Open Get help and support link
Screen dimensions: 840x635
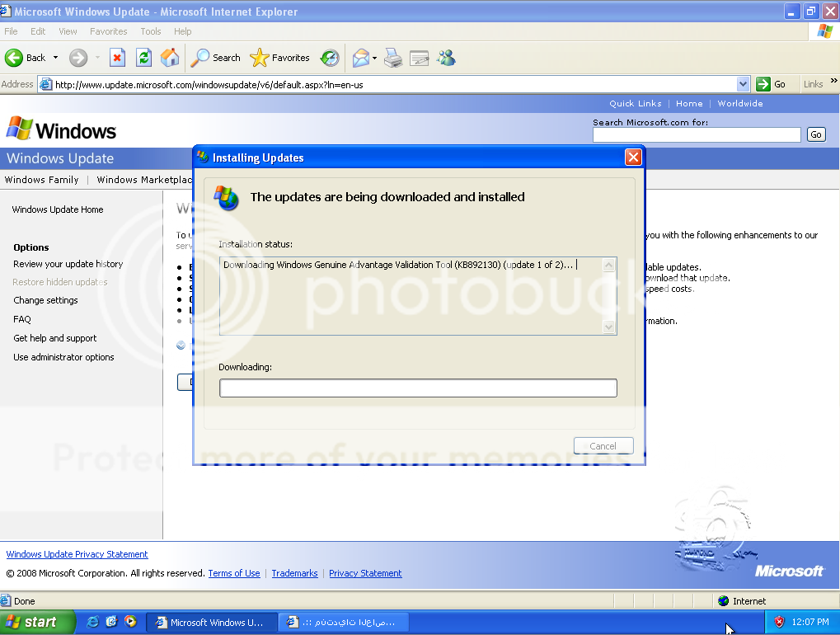55,338
